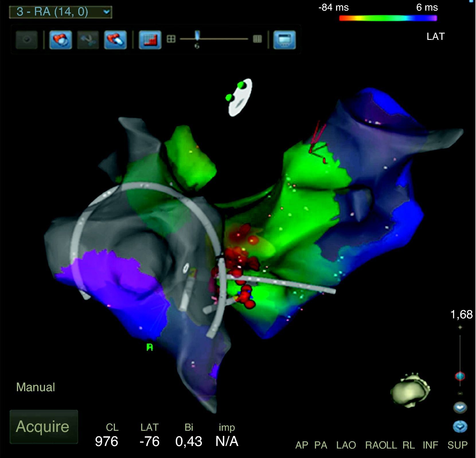Toggle the red mesh grid icon

[x=150, y=40]
